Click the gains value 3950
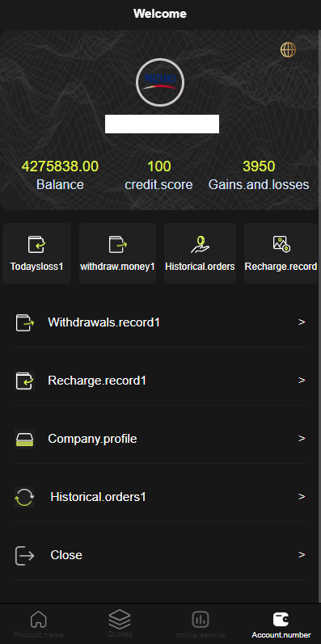The width and height of the screenshot is (321, 644). pos(259,166)
